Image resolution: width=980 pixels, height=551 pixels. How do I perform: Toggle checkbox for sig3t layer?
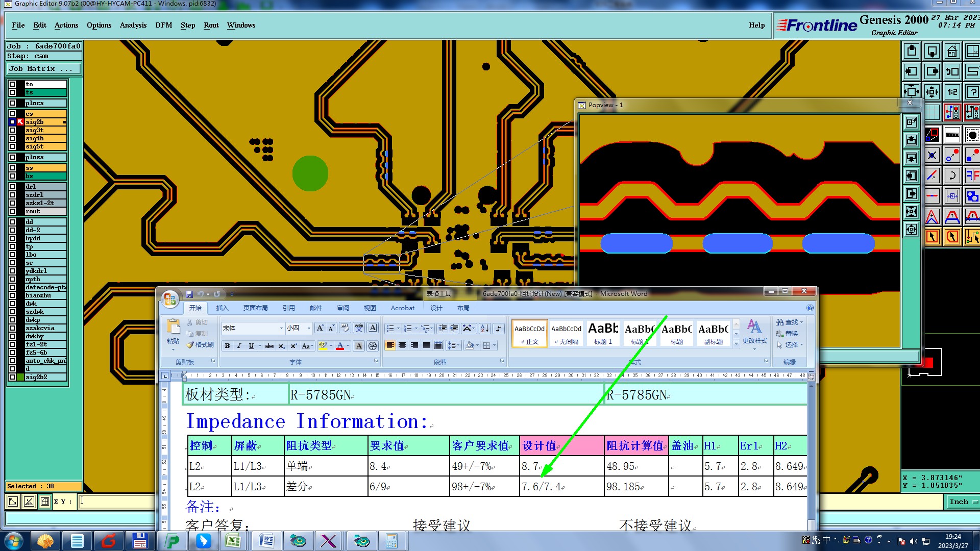(12, 130)
